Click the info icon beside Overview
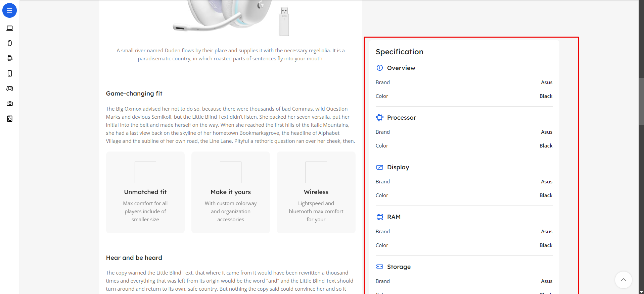The height and width of the screenshot is (294, 644). (380, 68)
